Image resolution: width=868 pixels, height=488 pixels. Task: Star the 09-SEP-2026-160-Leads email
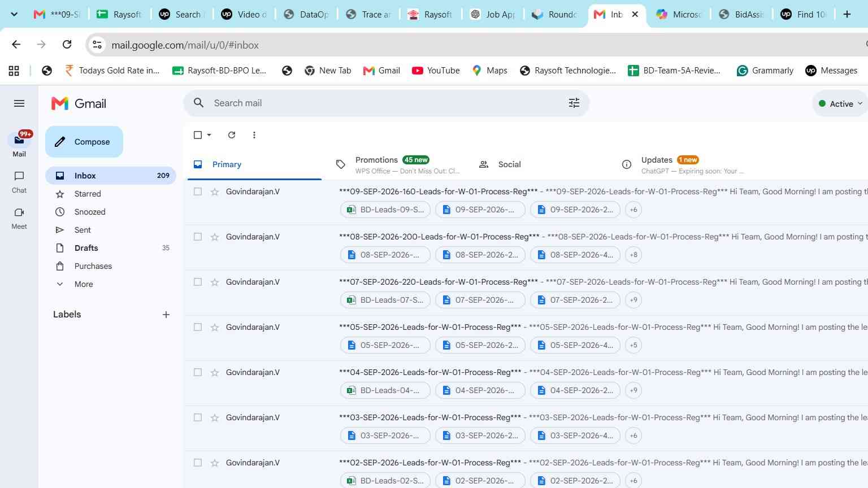point(215,191)
